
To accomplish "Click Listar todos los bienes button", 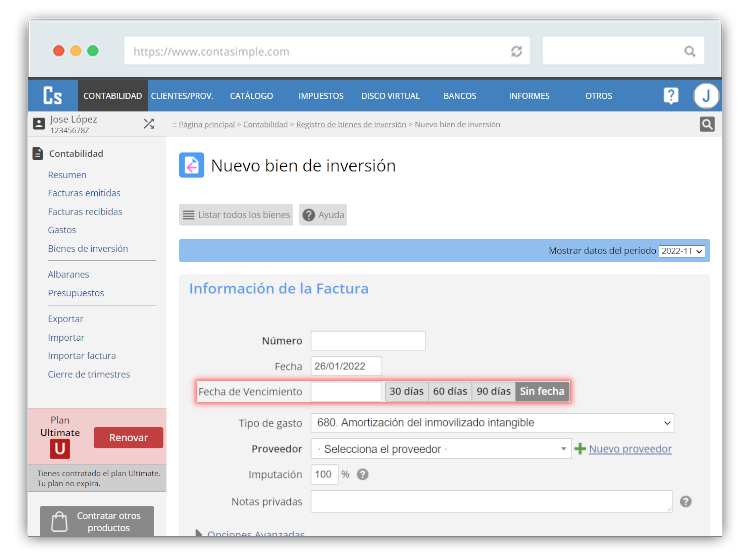I will point(236,215).
